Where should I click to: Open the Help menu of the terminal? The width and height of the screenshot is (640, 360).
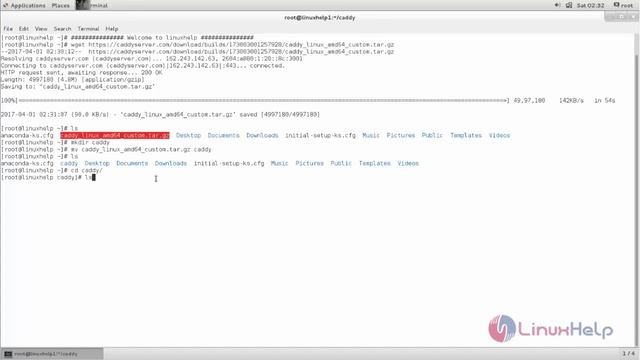click(111, 29)
